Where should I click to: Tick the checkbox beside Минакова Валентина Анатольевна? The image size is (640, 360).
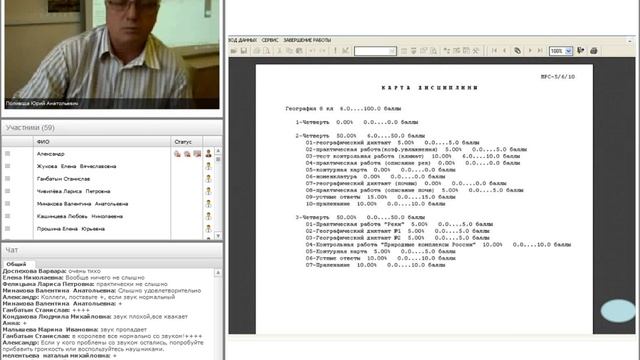(7, 203)
